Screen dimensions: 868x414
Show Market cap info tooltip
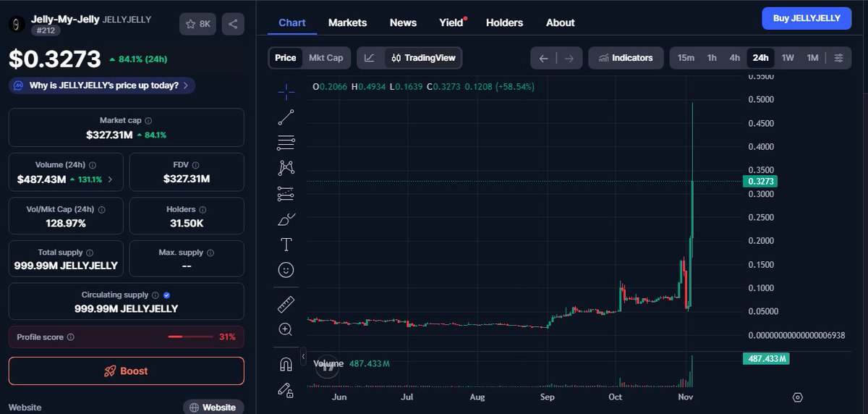tap(148, 121)
